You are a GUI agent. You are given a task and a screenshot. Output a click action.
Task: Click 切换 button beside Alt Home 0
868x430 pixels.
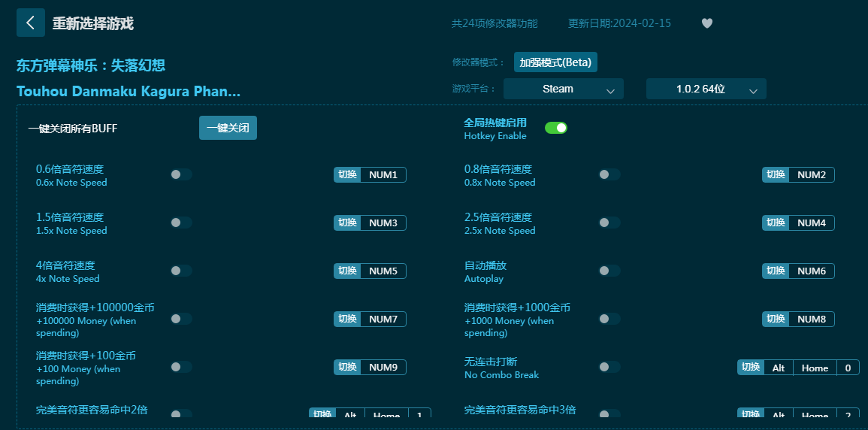751,368
